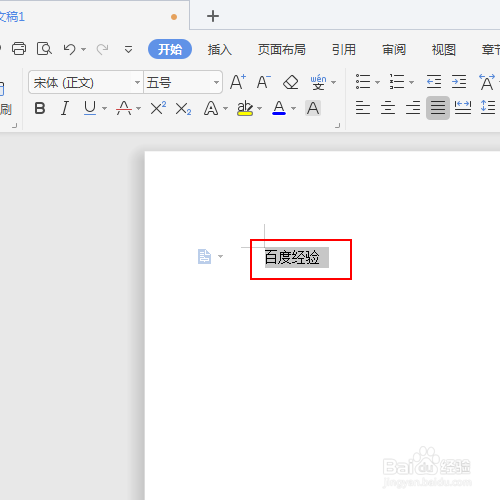
Task: Toggle Italic formatting
Action: coord(65,108)
